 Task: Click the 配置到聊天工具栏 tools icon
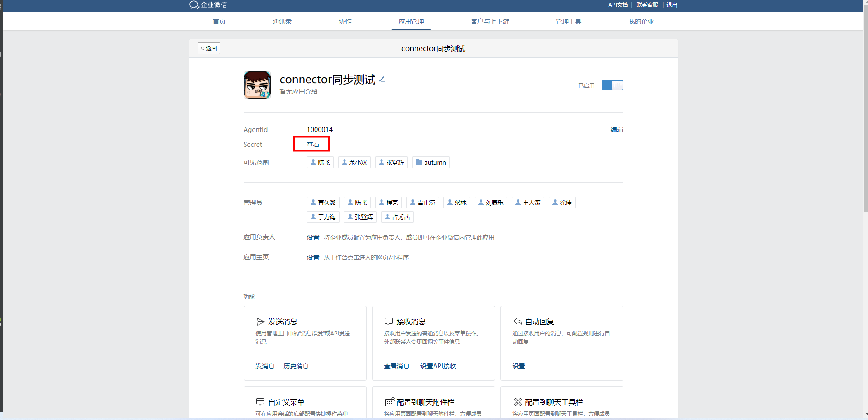[x=518, y=402]
